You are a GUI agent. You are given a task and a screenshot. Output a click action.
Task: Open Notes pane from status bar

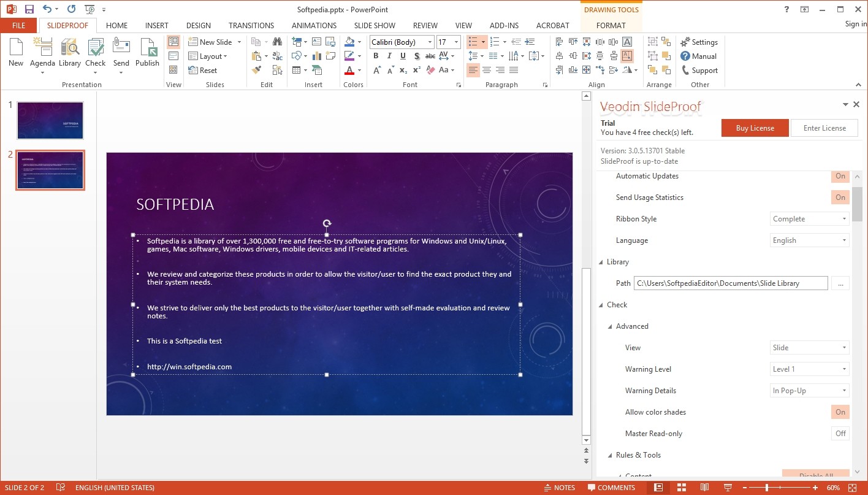pos(560,488)
